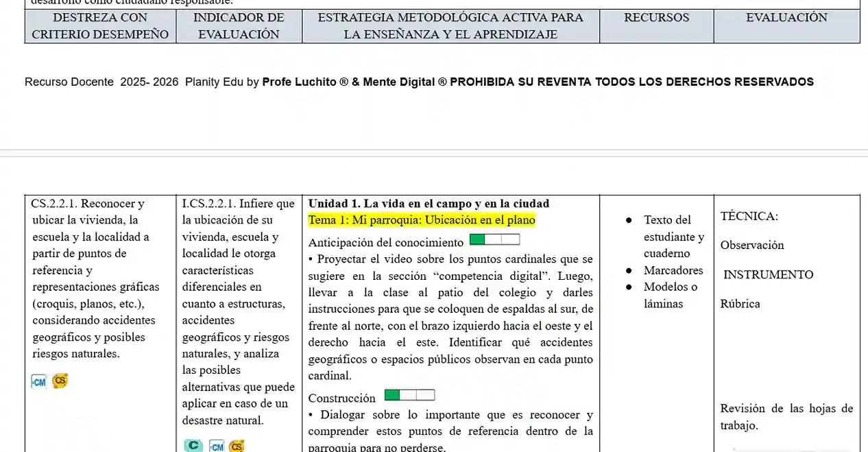The width and height of the screenshot is (868, 452).
Task: Click the Unidad 1 bold title
Action: pos(429,204)
